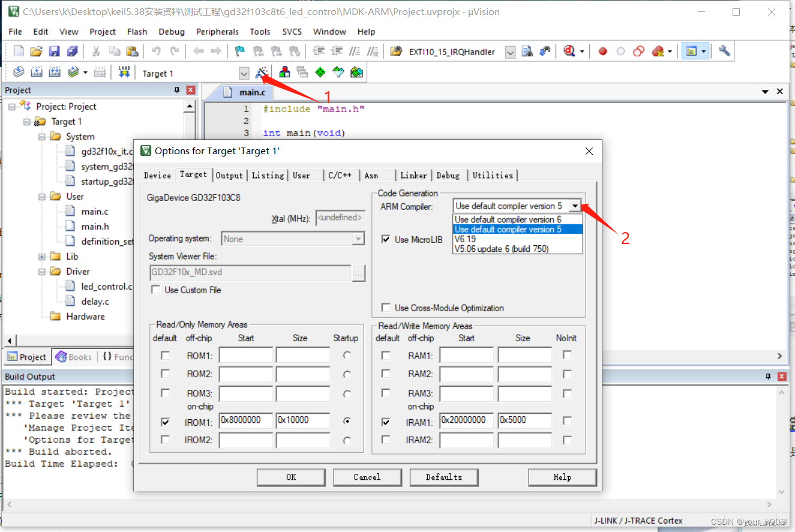Open Find in Files icon
The width and height of the screenshot is (795, 532).
[x=396, y=52]
